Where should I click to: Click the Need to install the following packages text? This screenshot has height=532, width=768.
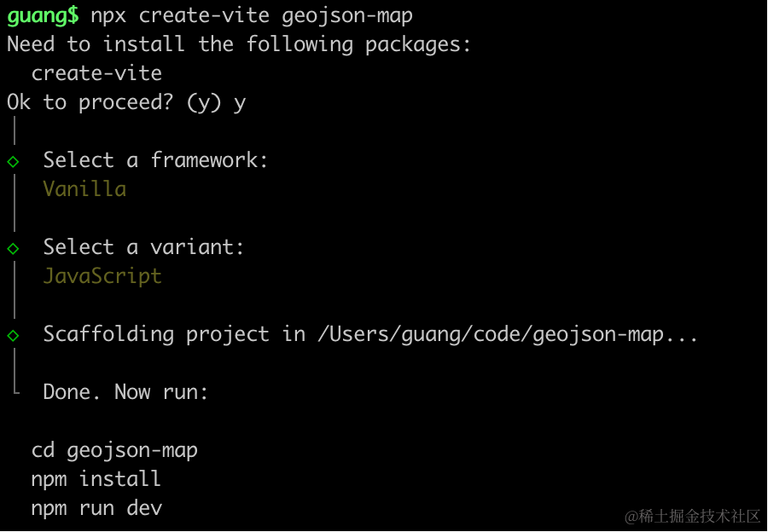coord(239,44)
